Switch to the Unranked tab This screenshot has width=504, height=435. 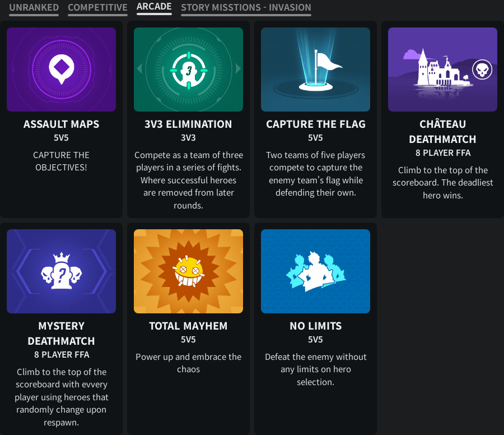[x=34, y=7]
